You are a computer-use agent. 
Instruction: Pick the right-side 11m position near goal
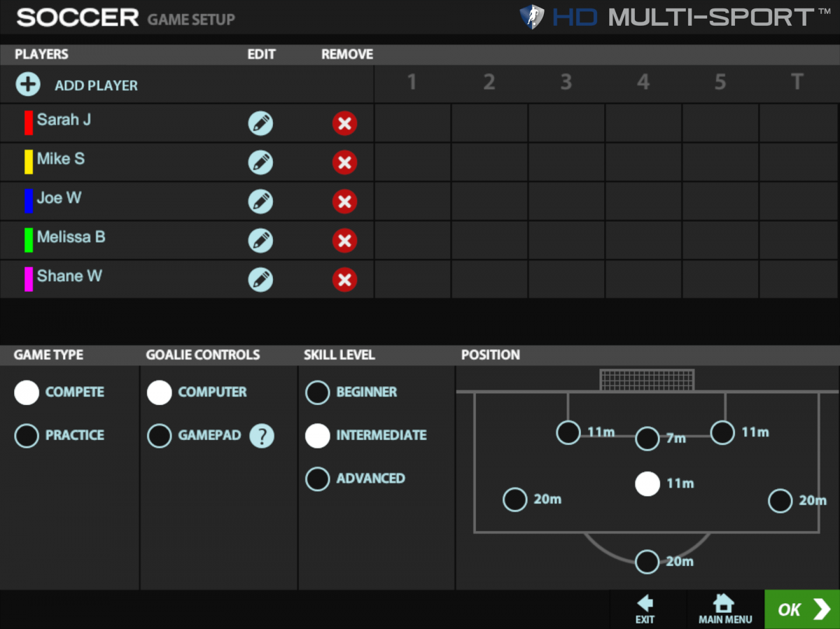click(x=722, y=432)
